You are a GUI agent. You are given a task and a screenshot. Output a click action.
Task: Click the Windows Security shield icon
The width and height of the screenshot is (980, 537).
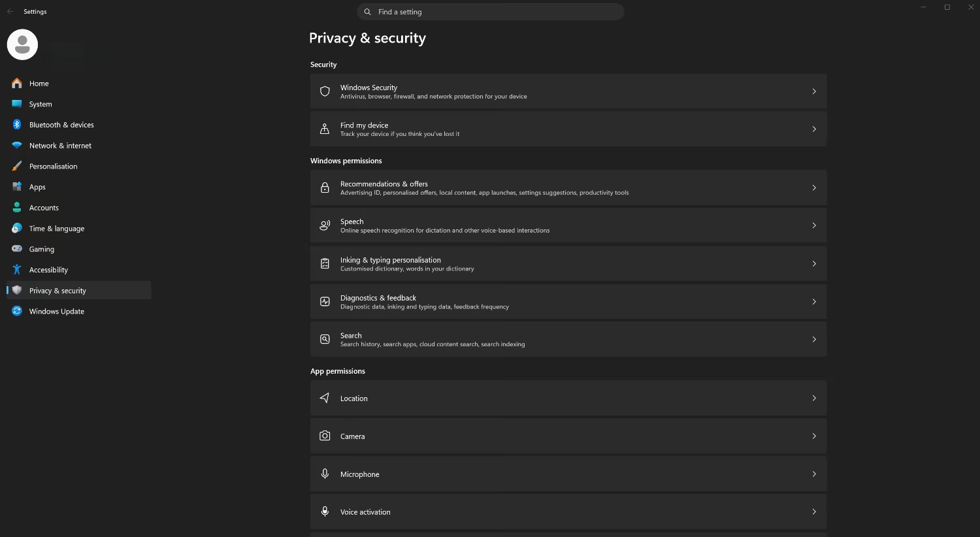(x=325, y=91)
